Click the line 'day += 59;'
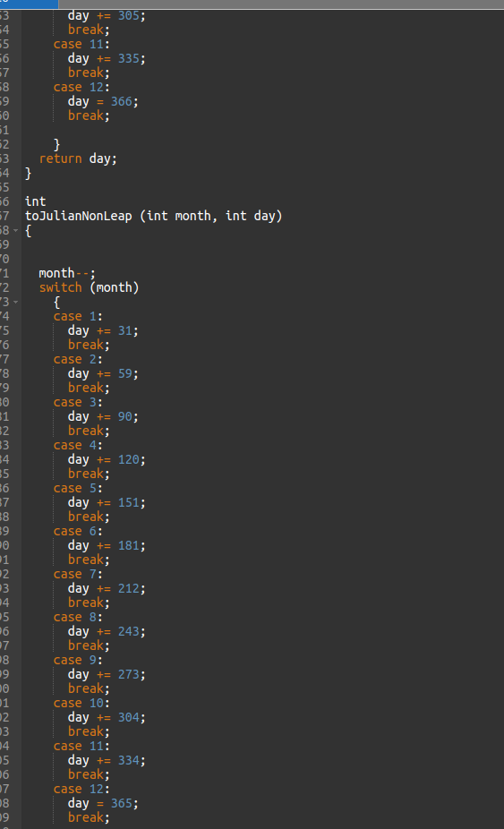Viewport: 504px width, 829px height. point(103,373)
